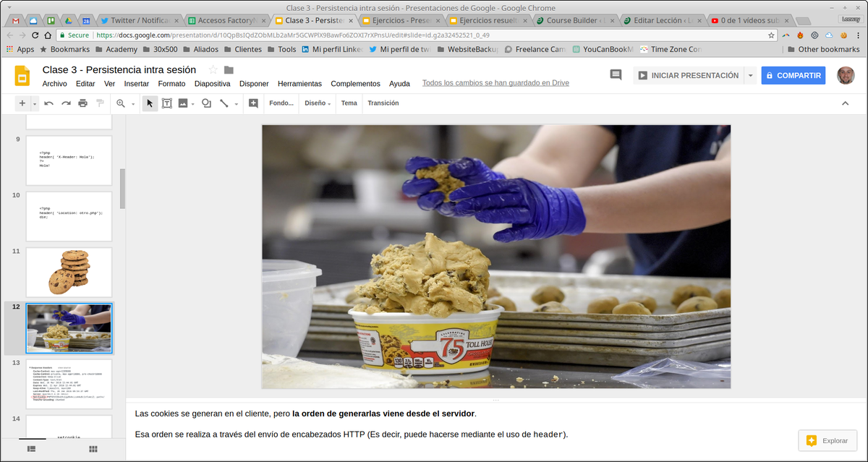Redo the last action
Viewport: 868px width, 462px height.
point(66,103)
